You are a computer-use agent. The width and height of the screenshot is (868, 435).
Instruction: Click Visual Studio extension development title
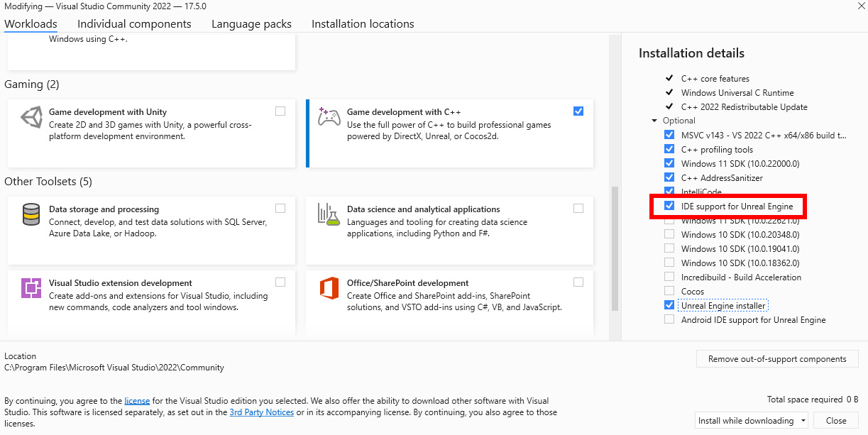[121, 283]
